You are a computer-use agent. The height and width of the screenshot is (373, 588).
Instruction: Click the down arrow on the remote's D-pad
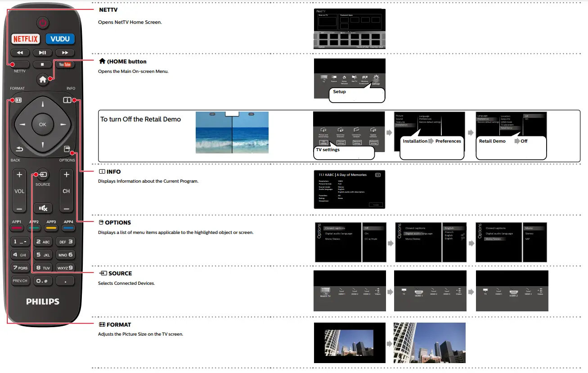42,145
